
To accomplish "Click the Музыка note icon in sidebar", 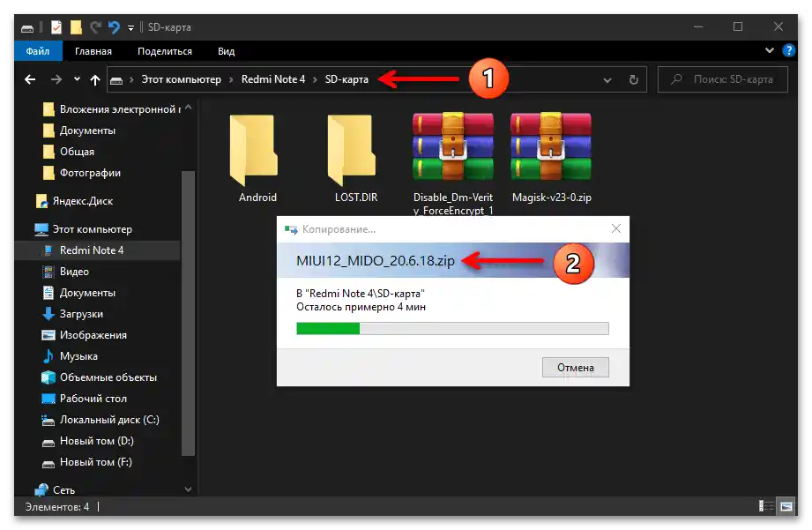I will pyautogui.click(x=48, y=356).
